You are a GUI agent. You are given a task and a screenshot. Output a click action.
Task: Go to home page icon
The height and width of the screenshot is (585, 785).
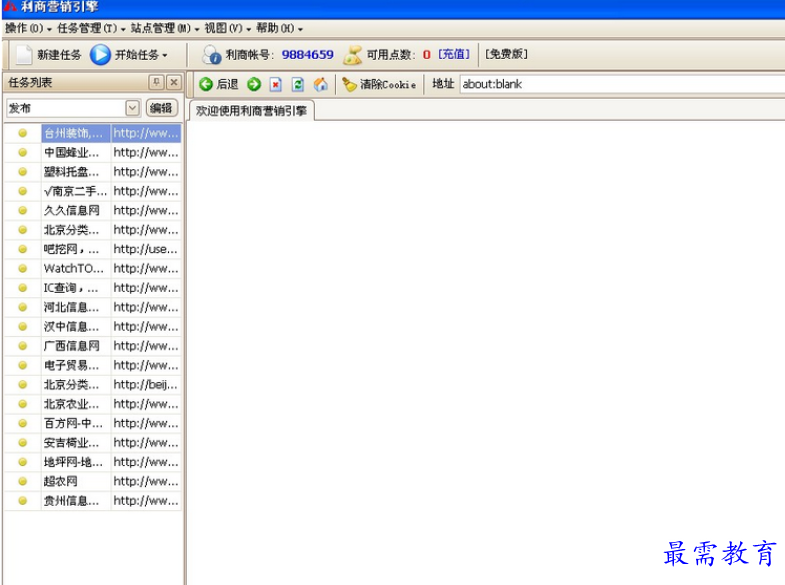[320, 84]
